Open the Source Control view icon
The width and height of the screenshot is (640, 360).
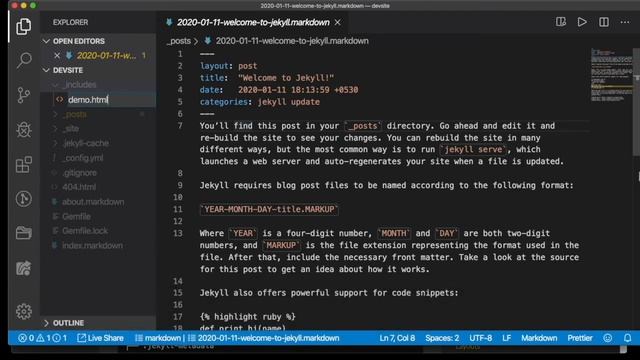coord(24,95)
